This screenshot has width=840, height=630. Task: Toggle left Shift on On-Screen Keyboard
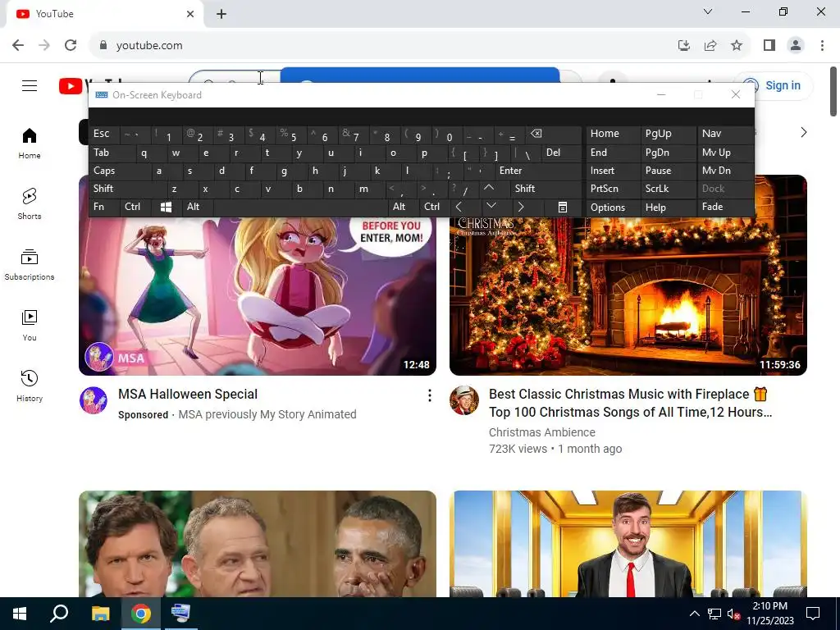pos(129,189)
